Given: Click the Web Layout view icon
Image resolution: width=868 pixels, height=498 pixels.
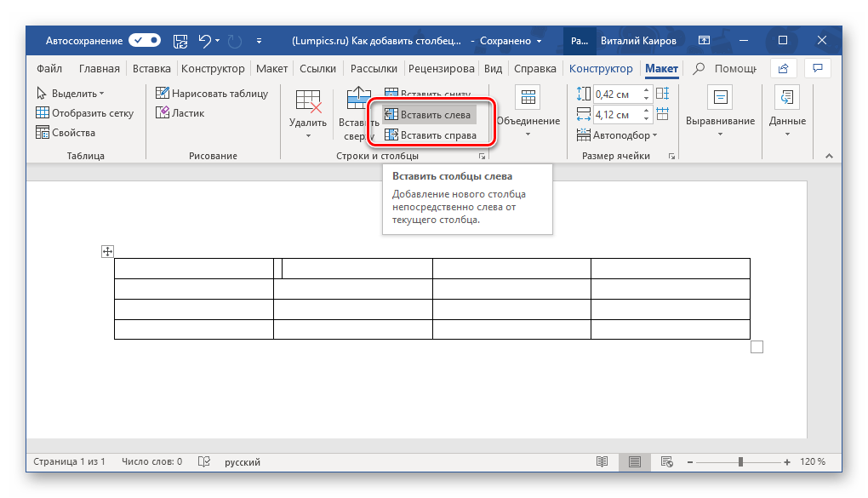Looking at the screenshot, I should click(x=667, y=461).
